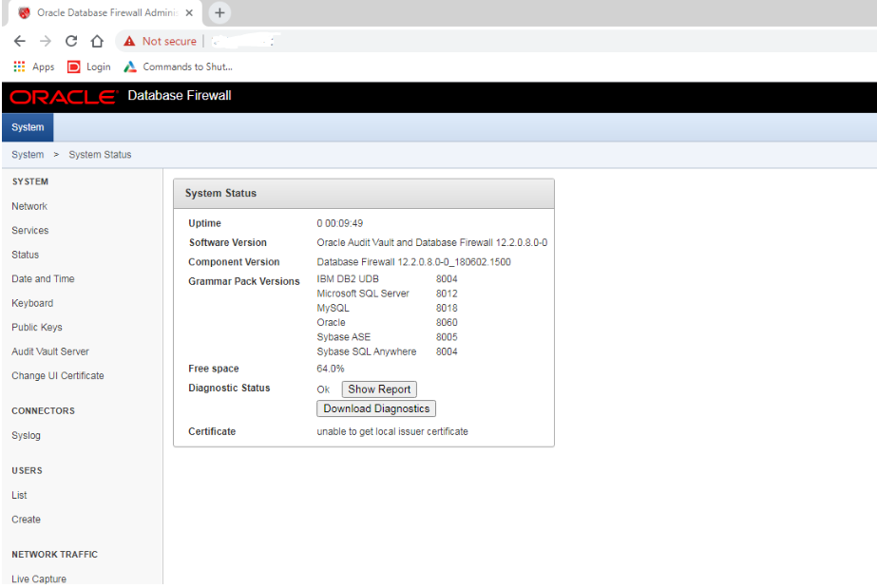Screen dimensions: 877x588
Task: Reload the current page
Action: [x=71, y=41]
